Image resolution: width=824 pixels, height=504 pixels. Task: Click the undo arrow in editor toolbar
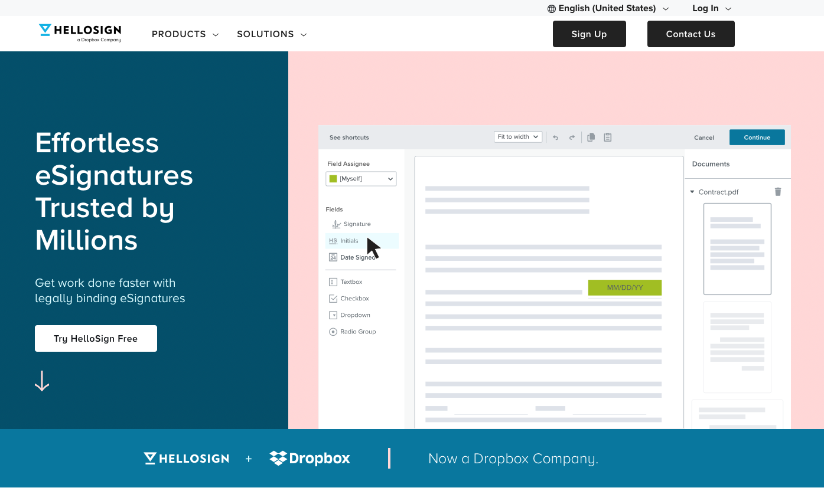tap(556, 138)
